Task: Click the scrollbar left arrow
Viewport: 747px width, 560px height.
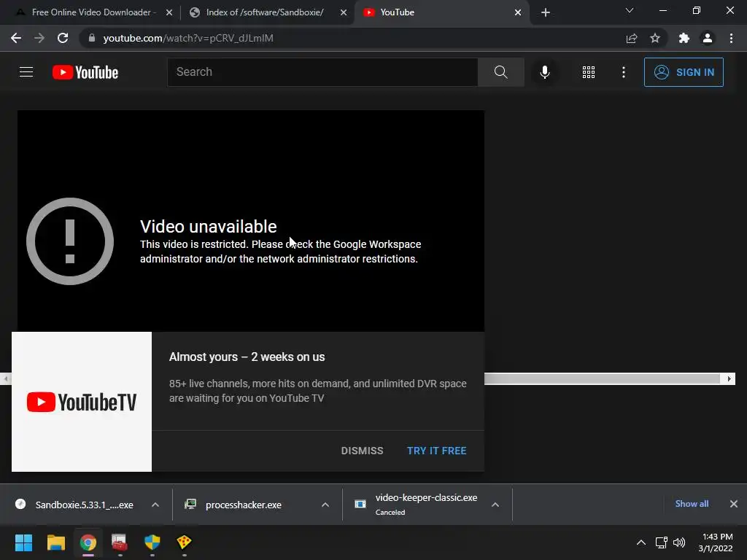Action: point(6,379)
